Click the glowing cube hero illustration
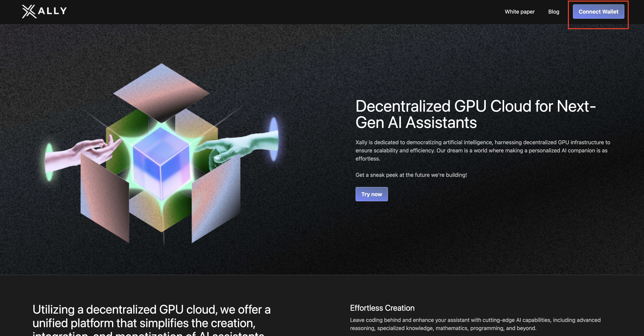The image size is (644, 336). 161,153
